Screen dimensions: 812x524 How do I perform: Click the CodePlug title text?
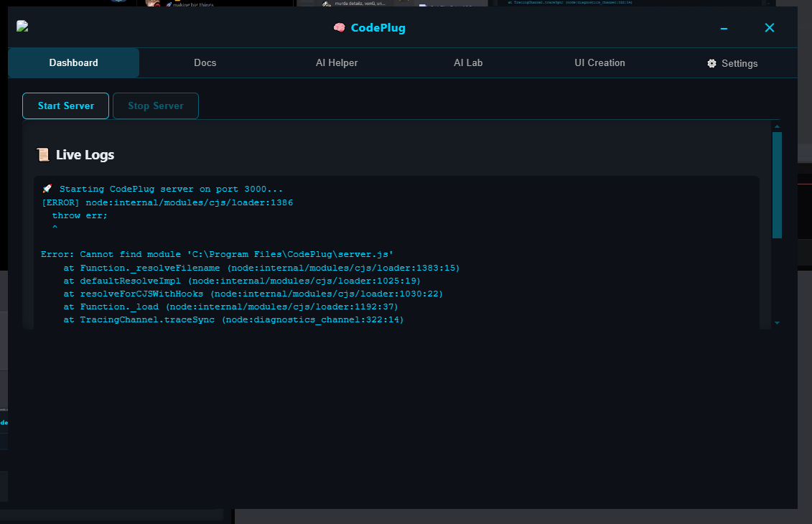click(377, 28)
